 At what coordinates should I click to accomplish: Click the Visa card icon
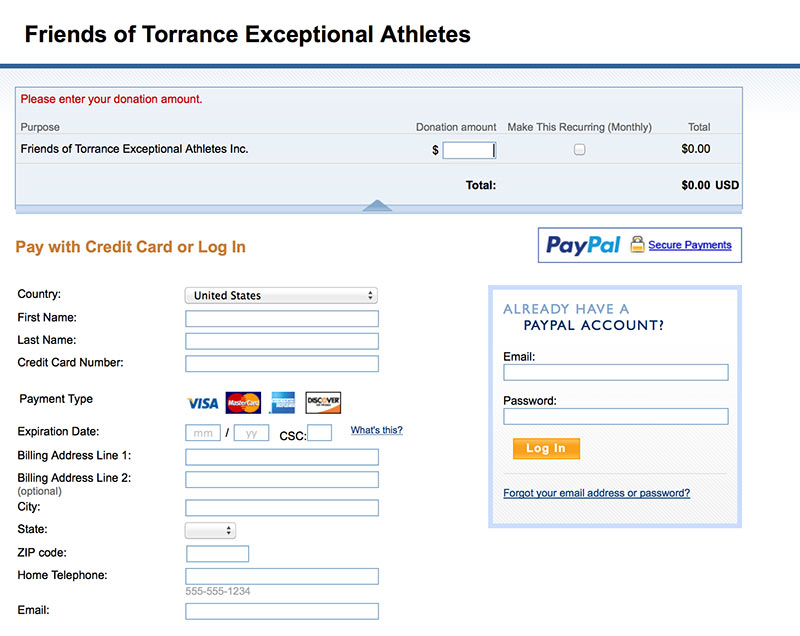click(203, 403)
